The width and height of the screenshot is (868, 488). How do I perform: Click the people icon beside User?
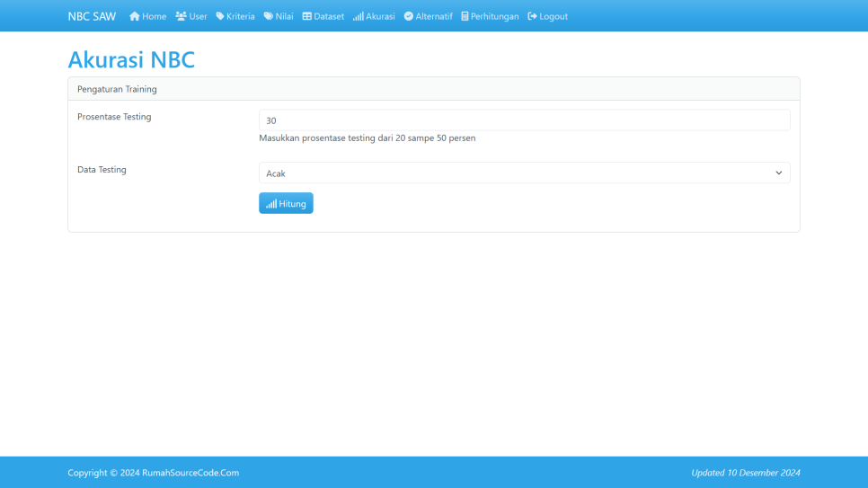coord(181,16)
